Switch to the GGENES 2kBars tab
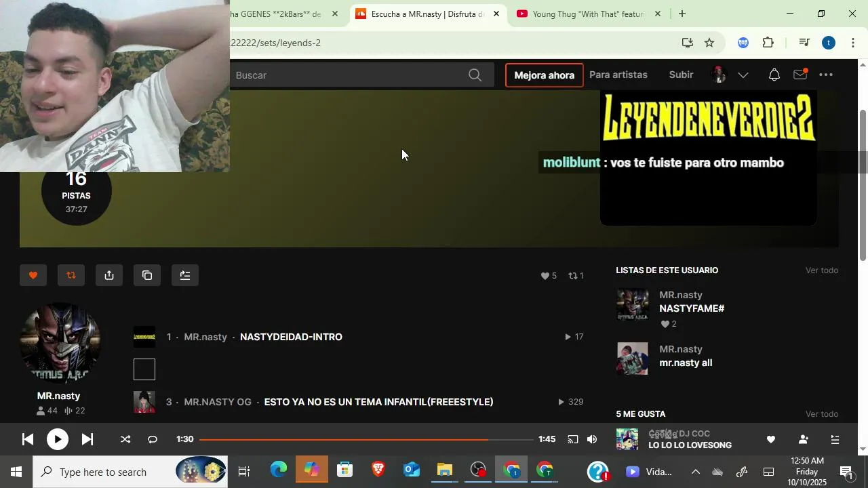Image resolution: width=868 pixels, height=488 pixels. click(275, 14)
